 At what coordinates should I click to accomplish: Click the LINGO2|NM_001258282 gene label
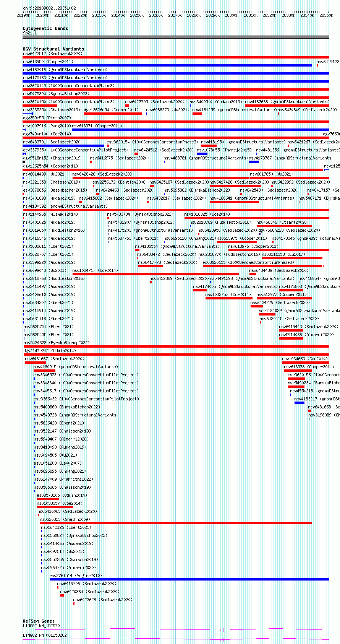click(x=45, y=635)
